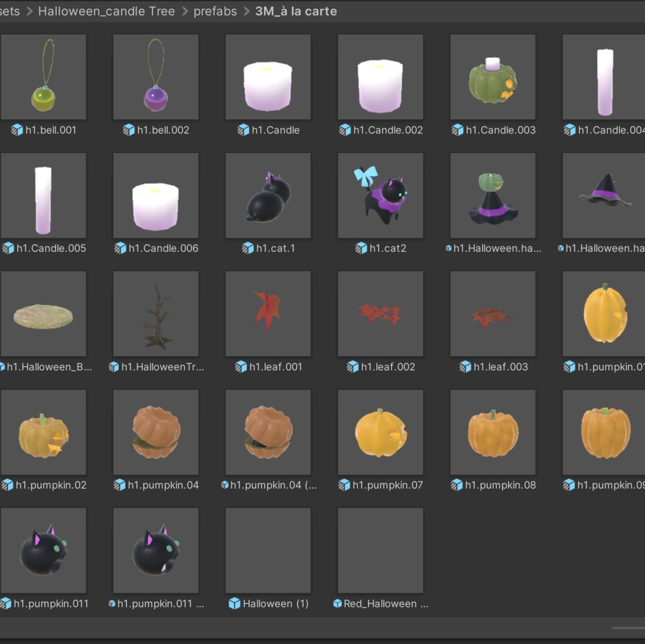Select the h1.cat.1 black cat prefab

click(x=268, y=195)
